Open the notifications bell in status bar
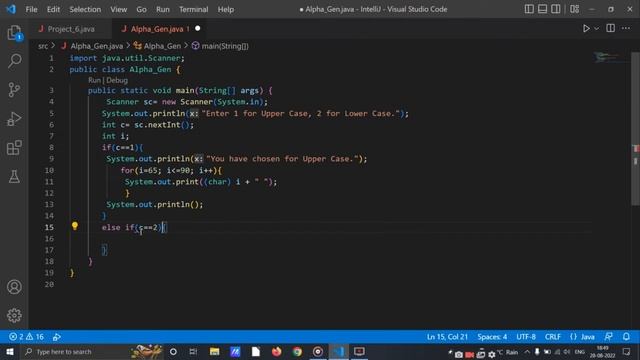640x360 pixels. [x=626, y=337]
